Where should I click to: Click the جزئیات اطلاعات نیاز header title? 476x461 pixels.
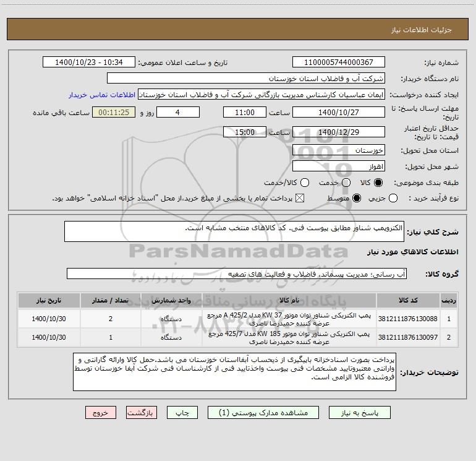pyautogui.click(x=422, y=30)
